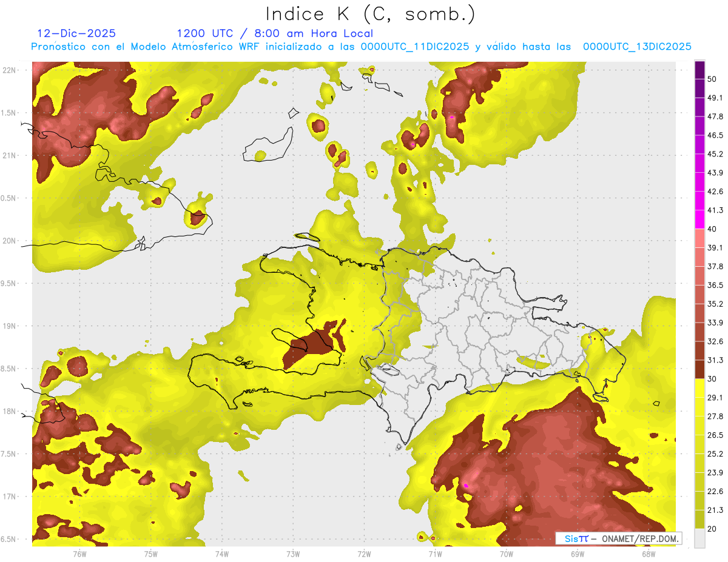
Task: Pick the bright yellow swatch between 29.1 and 30
Action: coord(700,389)
